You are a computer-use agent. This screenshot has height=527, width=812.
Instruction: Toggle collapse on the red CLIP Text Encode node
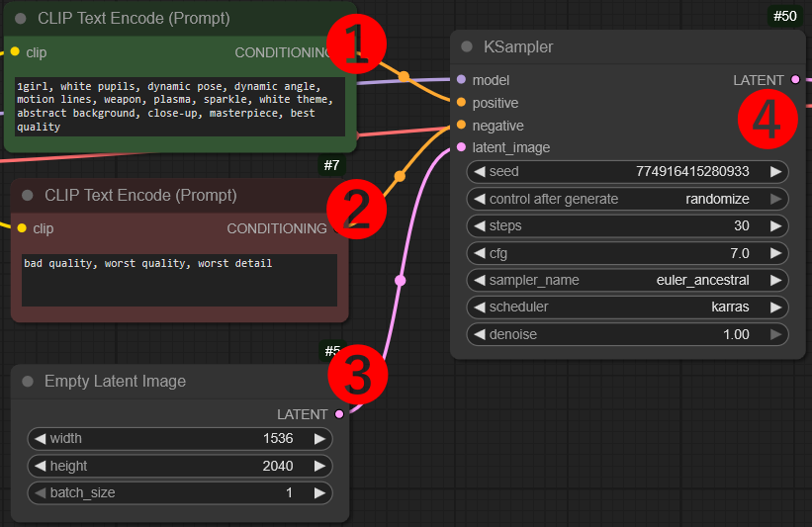(x=28, y=196)
